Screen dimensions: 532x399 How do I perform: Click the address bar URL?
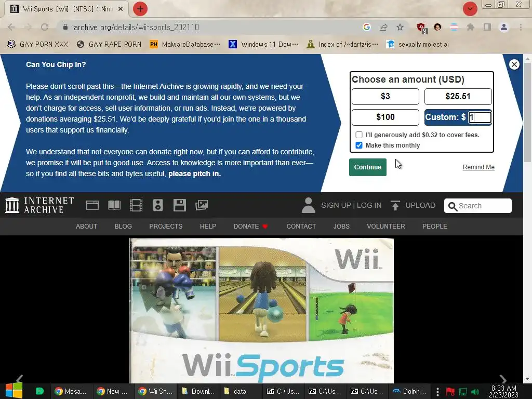coord(137,27)
